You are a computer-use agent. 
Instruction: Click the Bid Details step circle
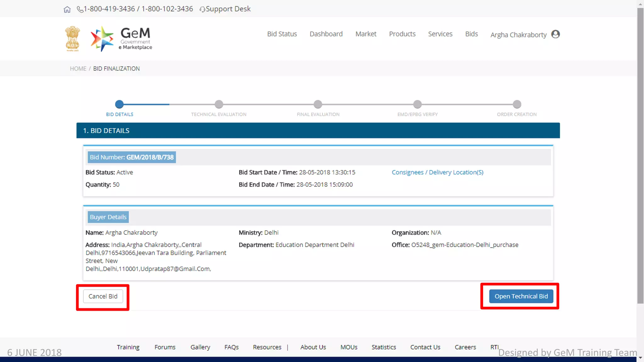[119, 104]
